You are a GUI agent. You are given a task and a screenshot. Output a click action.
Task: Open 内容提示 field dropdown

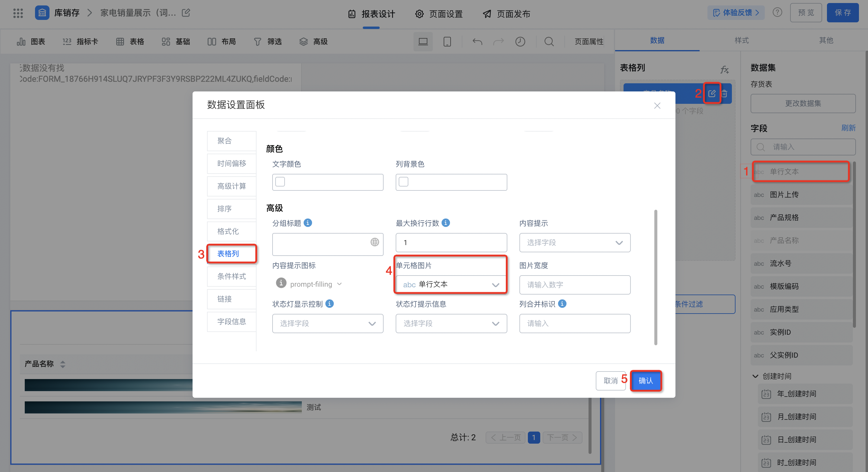point(575,243)
